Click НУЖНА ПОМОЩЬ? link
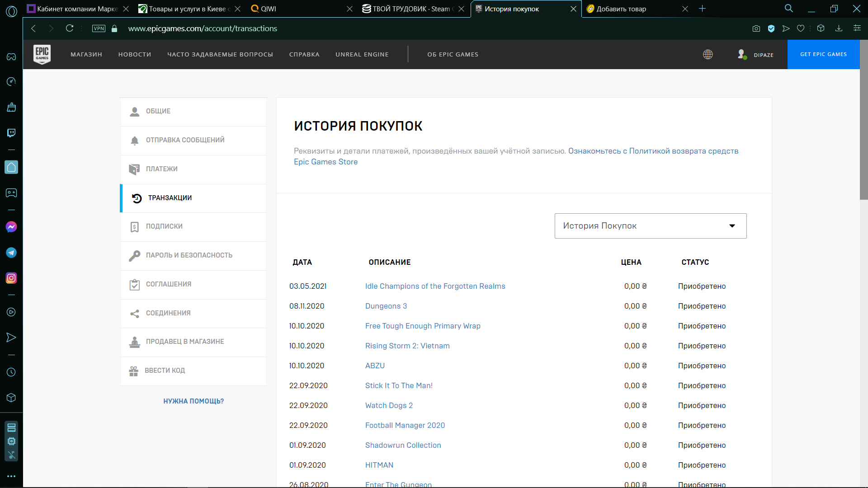Image resolution: width=868 pixels, height=488 pixels. coord(193,401)
